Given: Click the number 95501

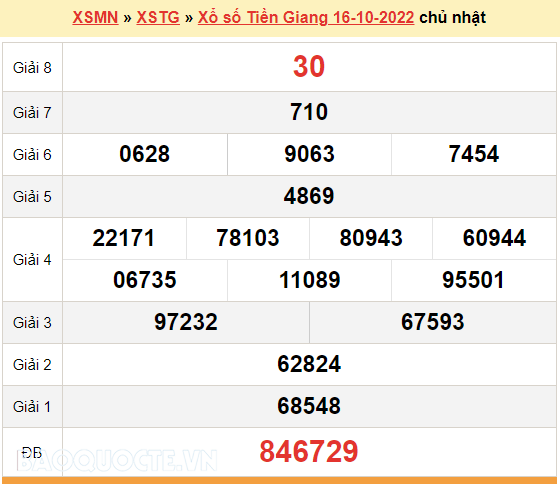Looking at the screenshot, I should tap(473, 280).
